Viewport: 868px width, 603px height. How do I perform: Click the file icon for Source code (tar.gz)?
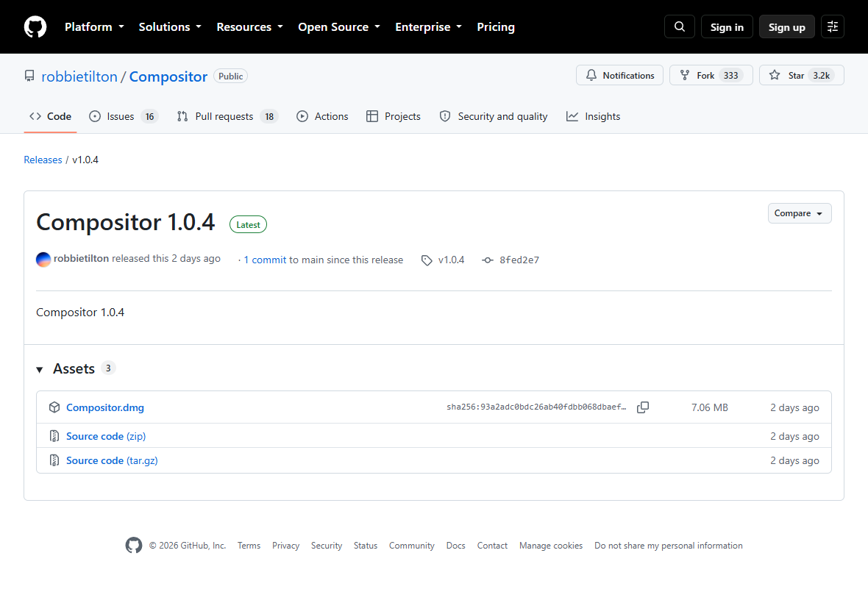pyautogui.click(x=54, y=460)
